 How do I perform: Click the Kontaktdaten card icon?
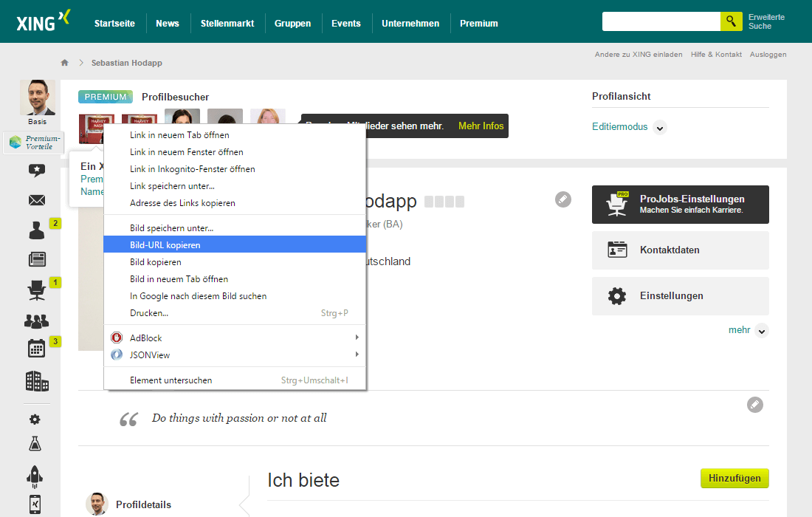[617, 250]
